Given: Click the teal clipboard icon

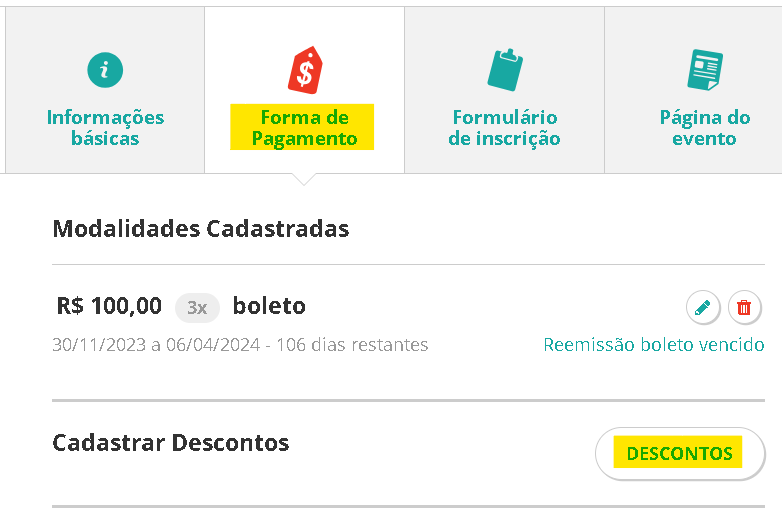Looking at the screenshot, I should tap(505, 70).
